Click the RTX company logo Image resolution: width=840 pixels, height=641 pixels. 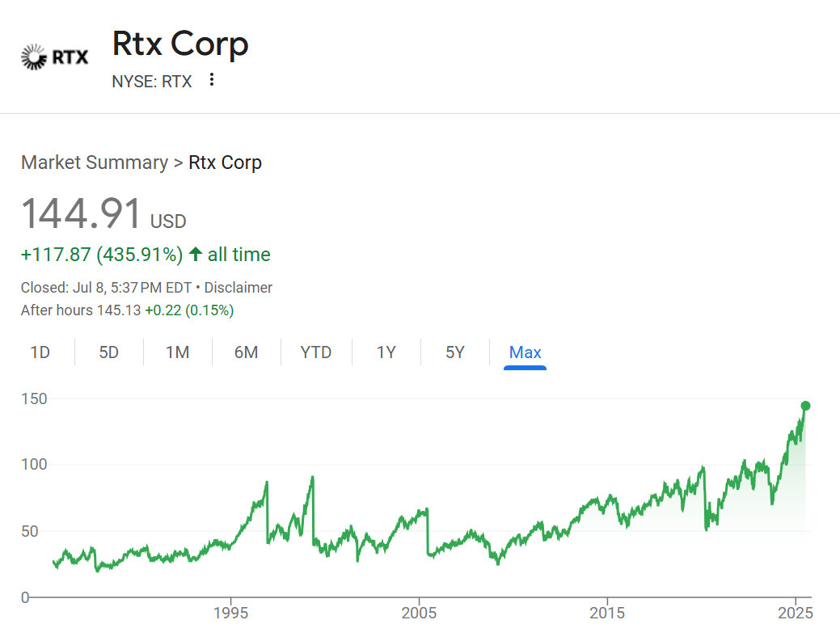click(x=54, y=57)
